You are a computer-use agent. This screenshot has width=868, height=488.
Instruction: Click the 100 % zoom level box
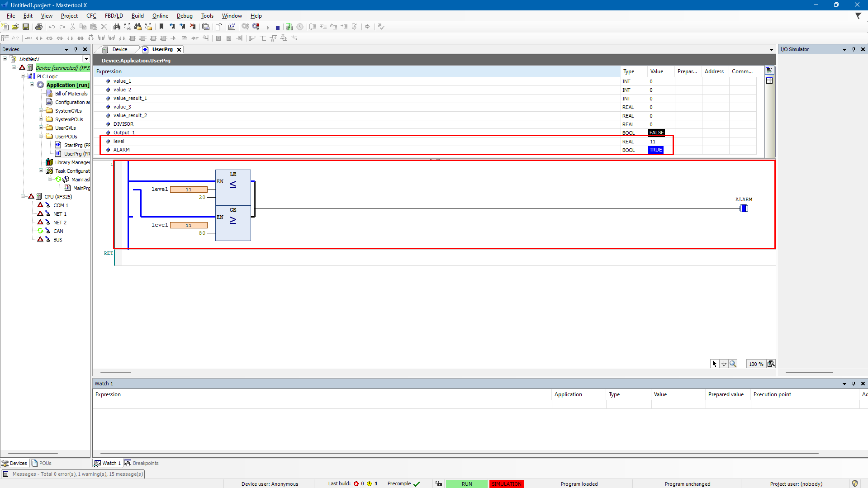[756, 364]
